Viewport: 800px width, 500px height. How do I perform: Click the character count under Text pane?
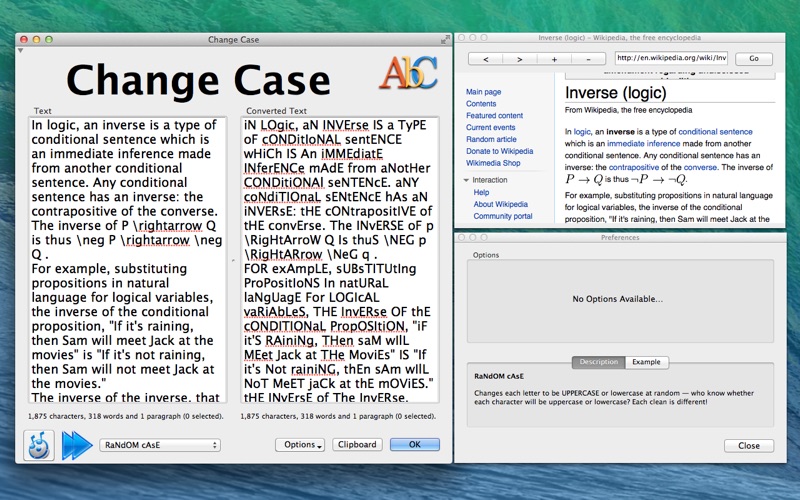126,416
